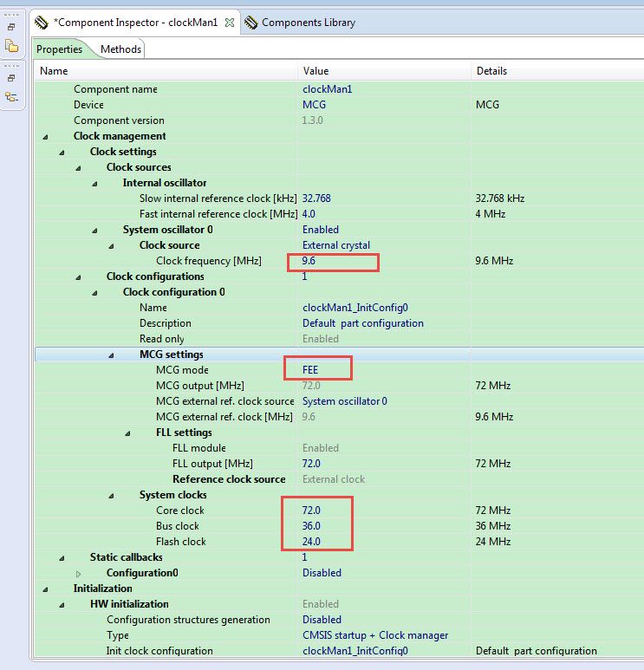This screenshot has width=644, height=670.
Task: Switch to the Components Library tab
Action: click(309, 23)
